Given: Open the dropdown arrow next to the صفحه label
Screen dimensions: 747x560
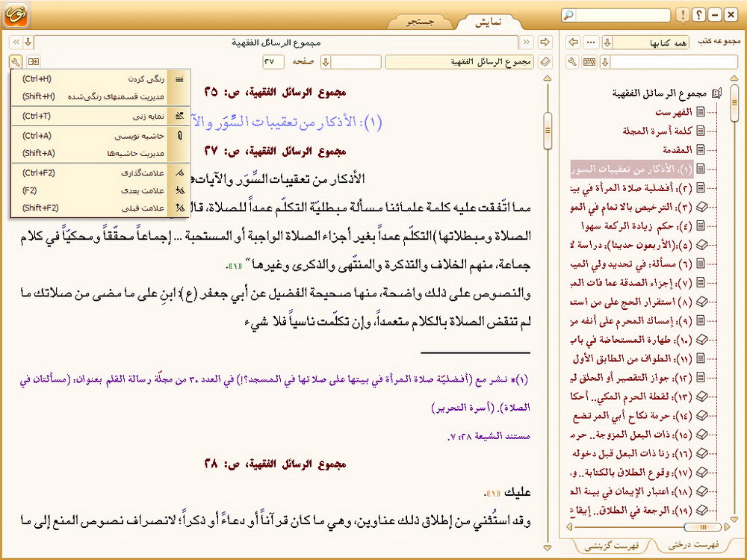Looking at the screenshot, I should pyautogui.click(x=326, y=62).
